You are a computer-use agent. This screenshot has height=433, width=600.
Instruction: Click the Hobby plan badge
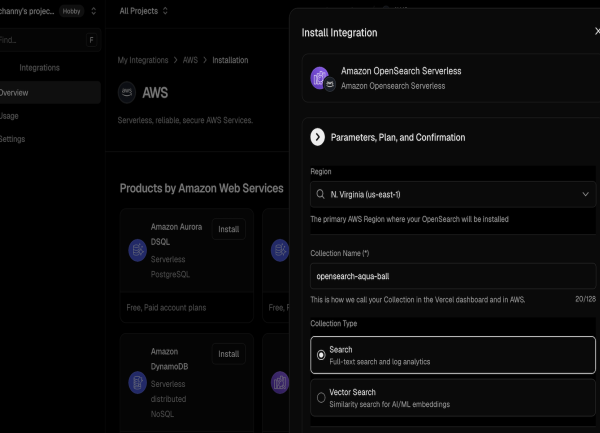click(72, 11)
